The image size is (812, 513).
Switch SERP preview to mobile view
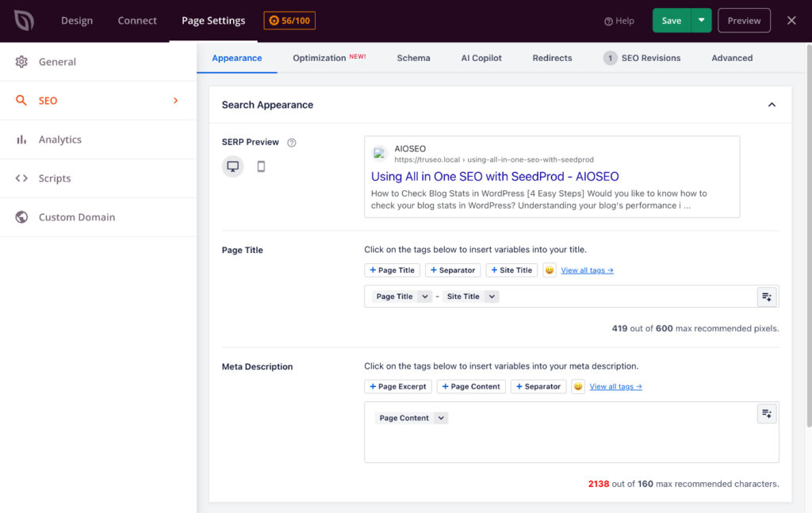tap(261, 167)
